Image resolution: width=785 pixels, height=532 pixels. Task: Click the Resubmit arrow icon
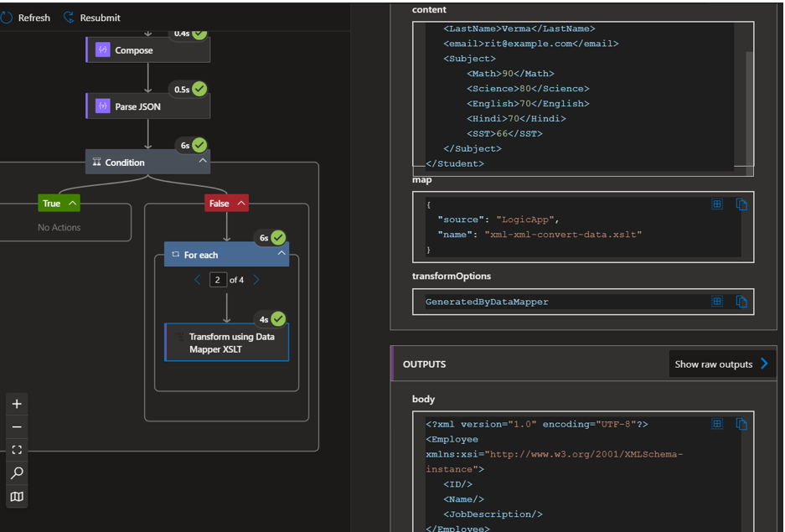click(x=69, y=18)
